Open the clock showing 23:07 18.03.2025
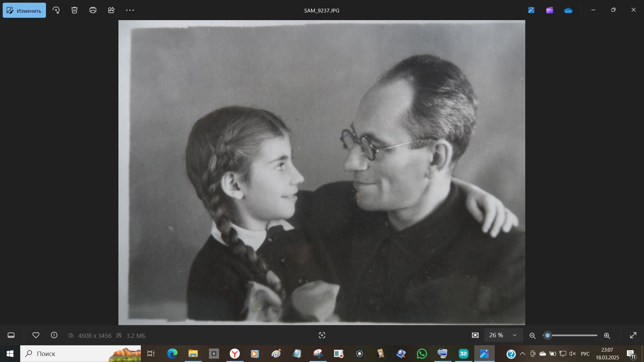The image size is (644, 362). (607, 354)
